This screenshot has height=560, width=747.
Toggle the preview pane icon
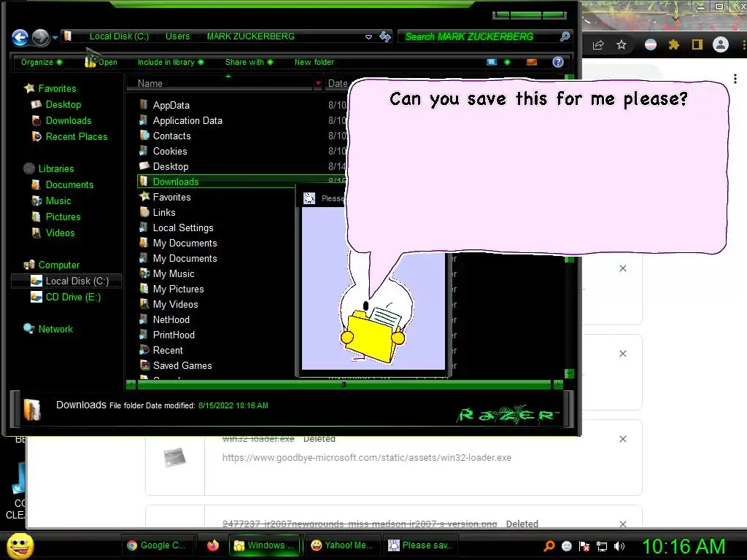point(532,63)
